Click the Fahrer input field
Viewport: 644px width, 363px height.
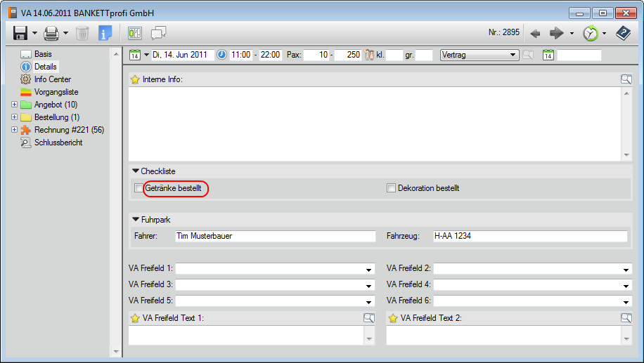pos(275,236)
